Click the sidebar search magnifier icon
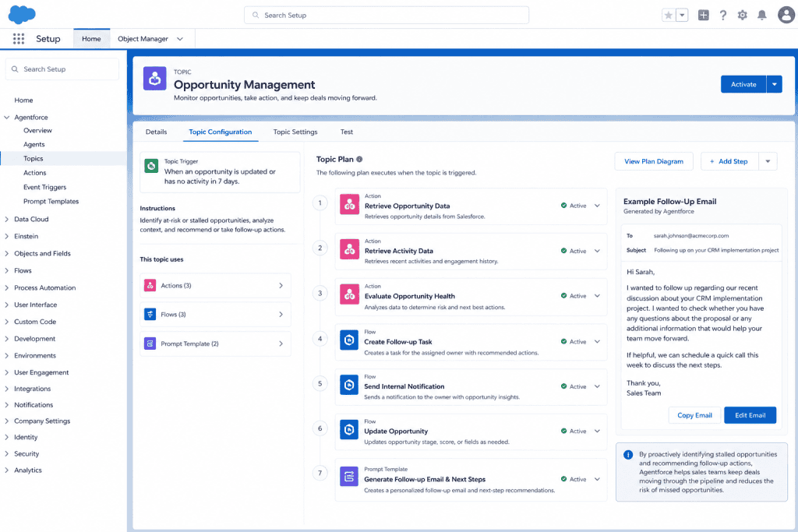The image size is (798, 532). [15, 69]
